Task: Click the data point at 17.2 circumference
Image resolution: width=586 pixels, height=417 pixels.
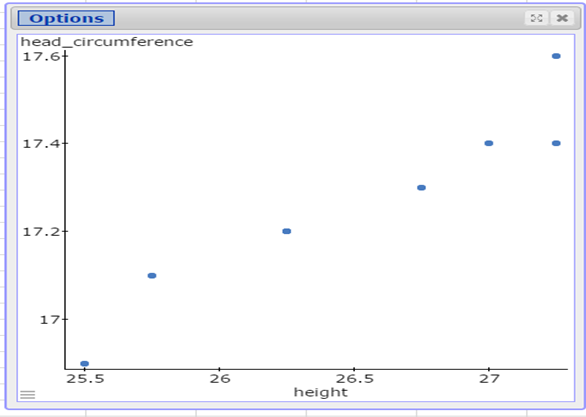Action: (x=287, y=231)
